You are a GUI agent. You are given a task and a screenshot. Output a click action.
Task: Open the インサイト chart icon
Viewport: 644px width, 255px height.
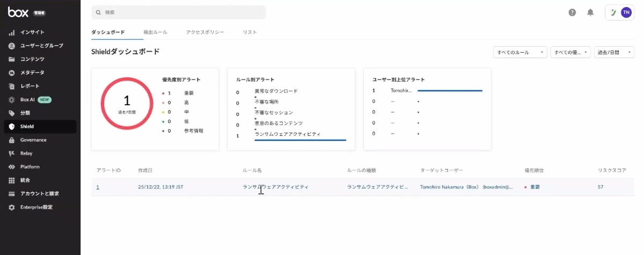[x=11, y=32]
